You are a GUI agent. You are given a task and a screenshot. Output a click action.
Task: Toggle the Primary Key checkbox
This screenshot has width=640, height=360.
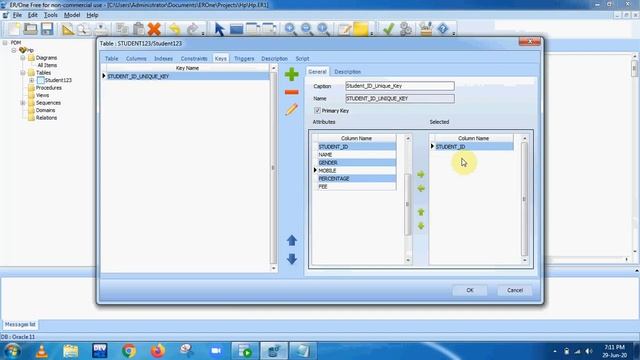click(317, 111)
